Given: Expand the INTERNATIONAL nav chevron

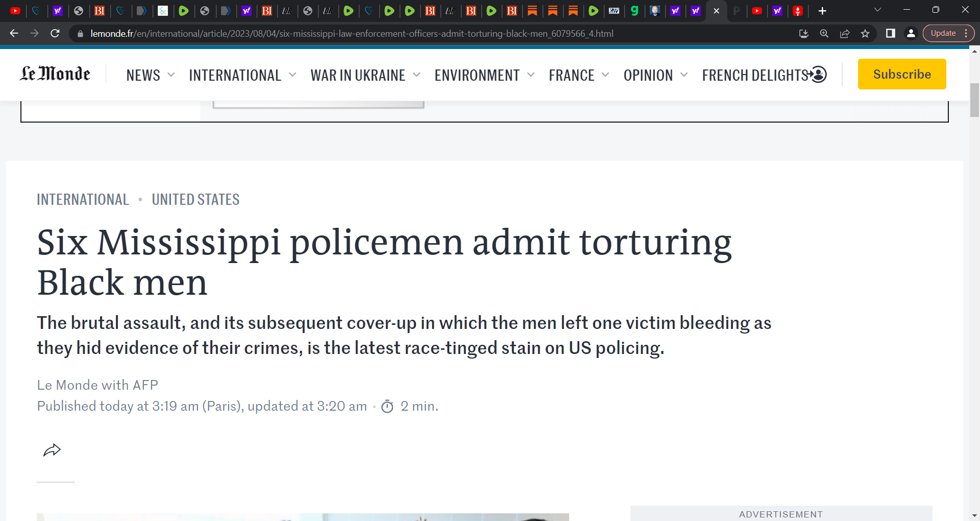Looking at the screenshot, I should pyautogui.click(x=292, y=75).
